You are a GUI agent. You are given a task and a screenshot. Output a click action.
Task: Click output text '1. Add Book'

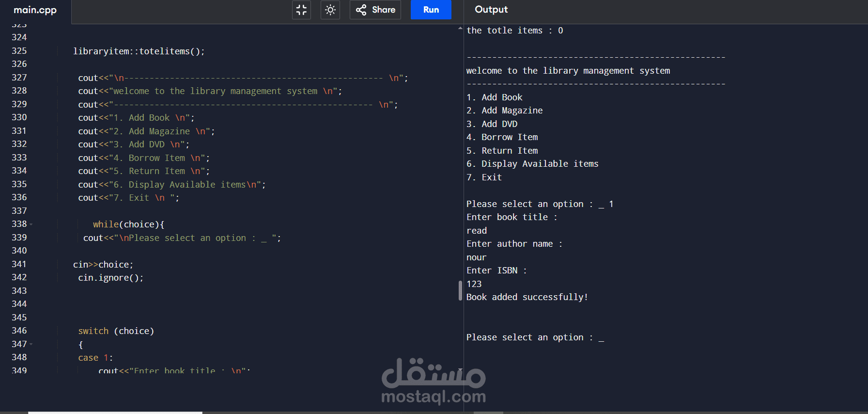click(495, 97)
